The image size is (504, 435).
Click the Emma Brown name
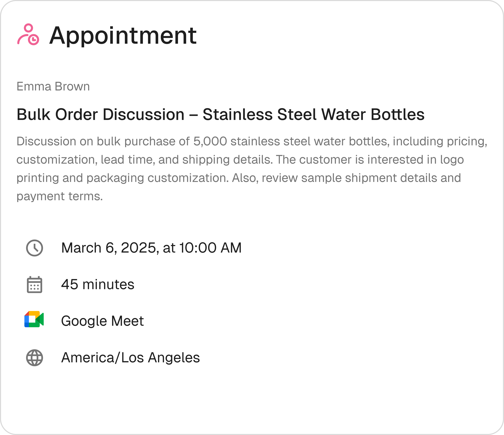[x=53, y=86]
